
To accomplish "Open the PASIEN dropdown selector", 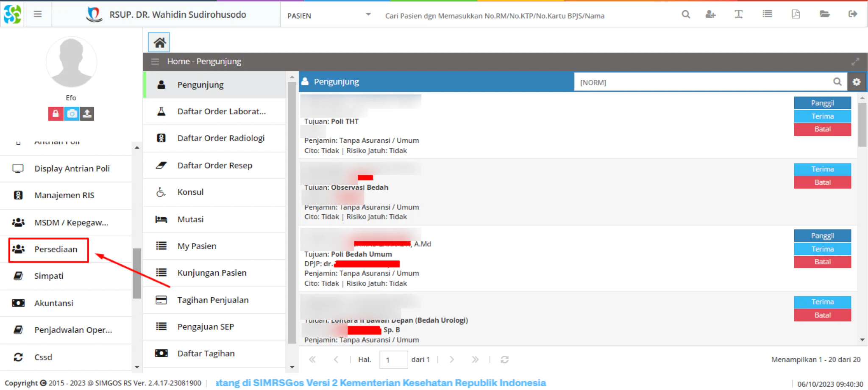I will click(329, 16).
